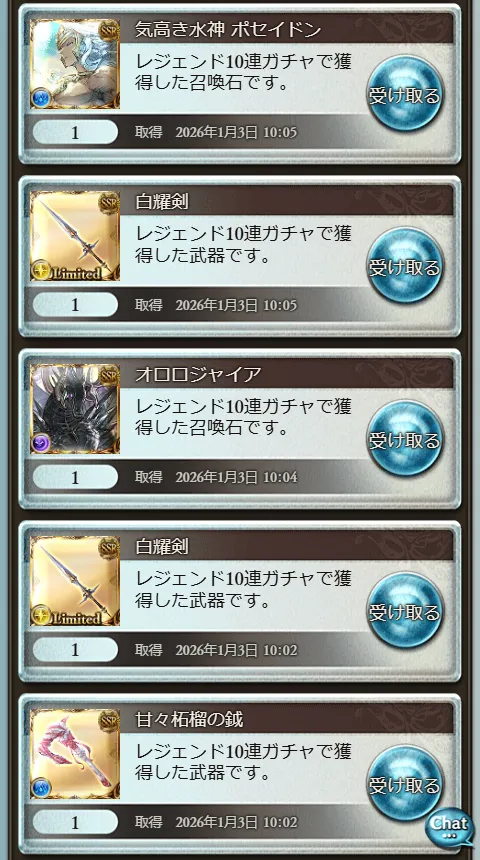The image size is (480, 860).
Task: Claim 甘々柘榴の鉞 with its 受け取る button
Action: [405, 783]
